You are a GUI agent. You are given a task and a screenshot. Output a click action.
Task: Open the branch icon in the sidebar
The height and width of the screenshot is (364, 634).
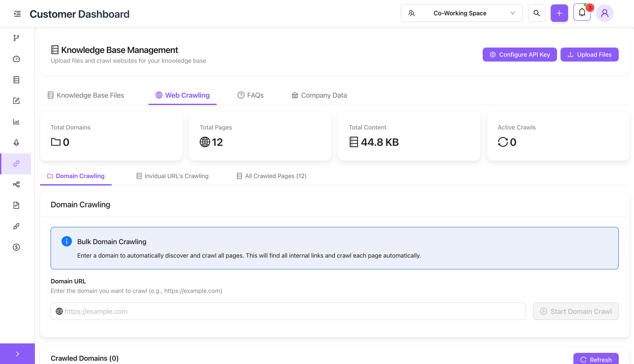coord(16,38)
